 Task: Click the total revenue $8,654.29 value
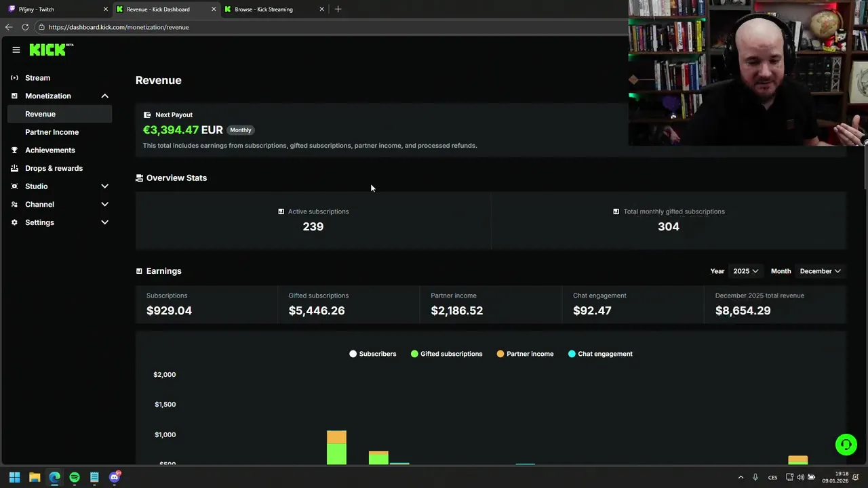pyautogui.click(x=743, y=310)
